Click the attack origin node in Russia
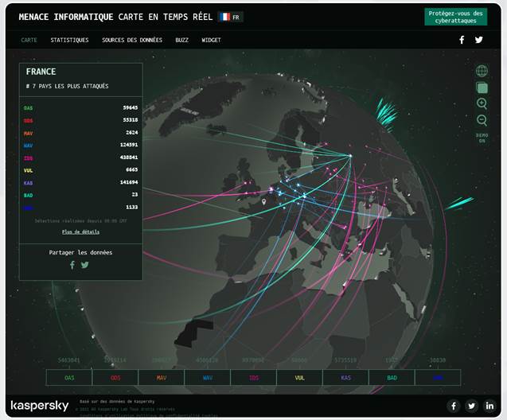 350,156
